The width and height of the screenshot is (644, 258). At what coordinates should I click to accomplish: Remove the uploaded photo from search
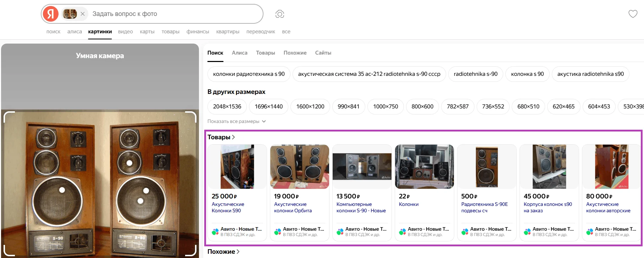(x=83, y=14)
